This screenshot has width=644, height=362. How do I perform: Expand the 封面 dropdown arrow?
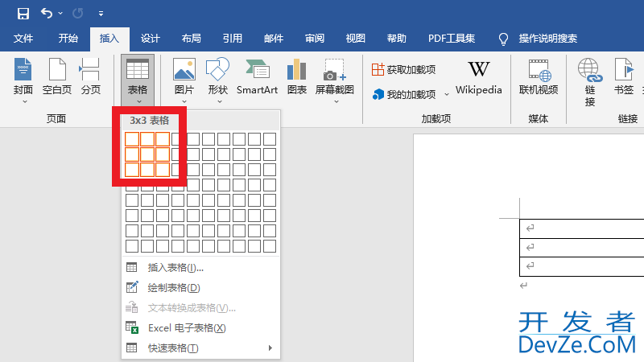(x=25, y=101)
